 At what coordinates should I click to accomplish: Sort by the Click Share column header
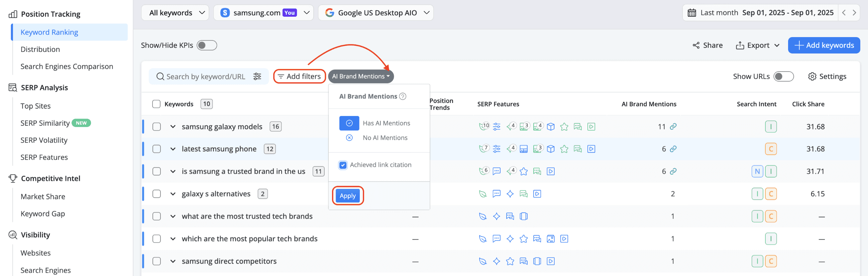coord(808,104)
